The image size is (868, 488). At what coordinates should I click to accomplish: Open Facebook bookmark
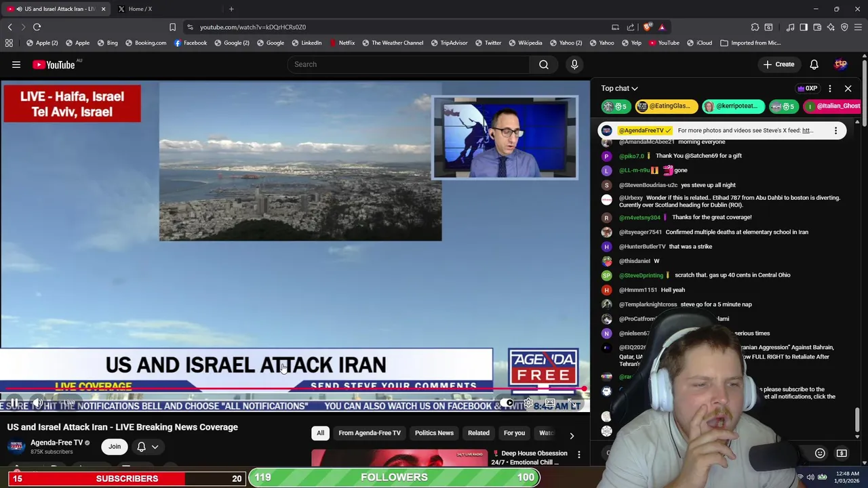pyautogui.click(x=191, y=43)
